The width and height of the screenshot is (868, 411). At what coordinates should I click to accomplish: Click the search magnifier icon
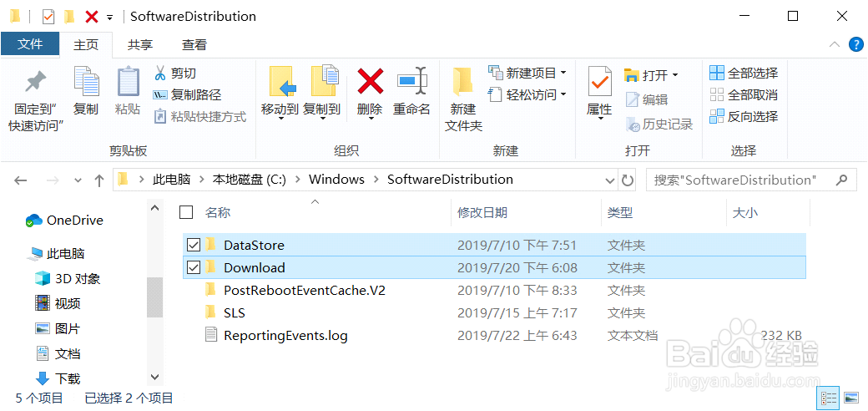coord(841,180)
